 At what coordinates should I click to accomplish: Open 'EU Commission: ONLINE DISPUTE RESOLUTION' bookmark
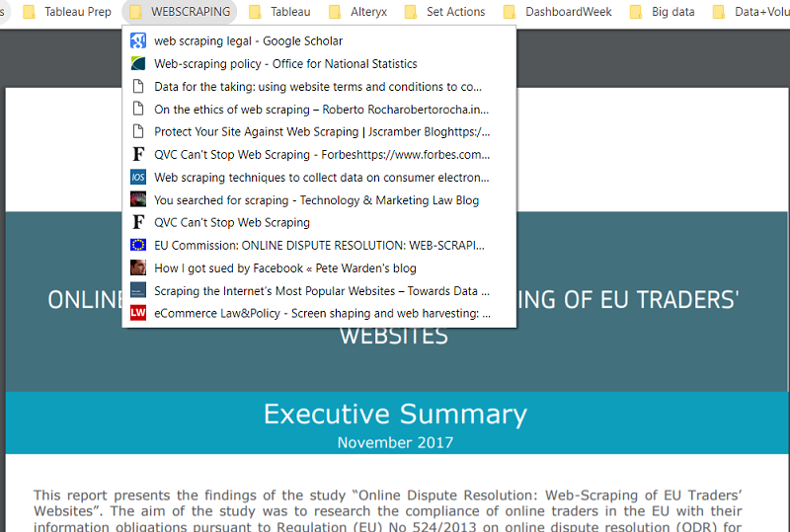point(319,245)
